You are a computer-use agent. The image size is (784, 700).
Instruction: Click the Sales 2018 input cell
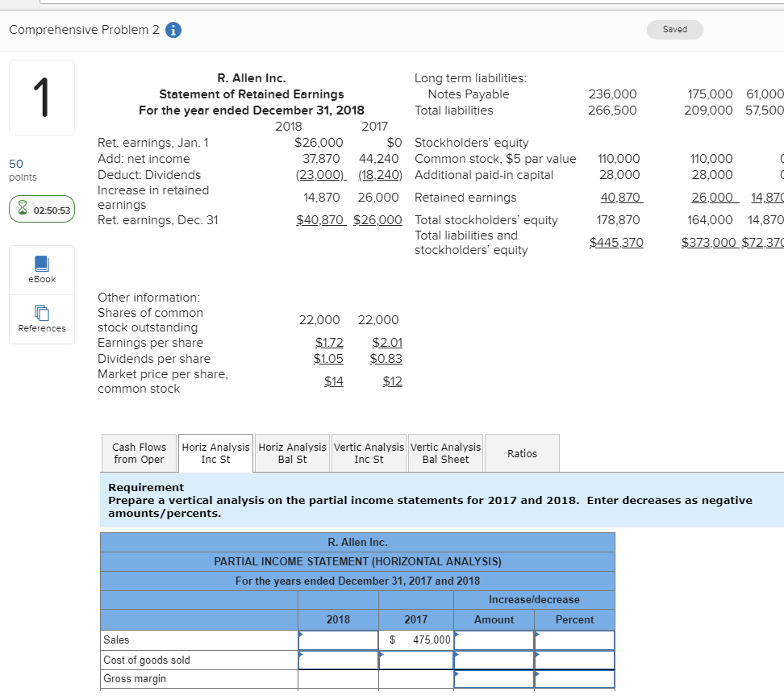[338, 639]
